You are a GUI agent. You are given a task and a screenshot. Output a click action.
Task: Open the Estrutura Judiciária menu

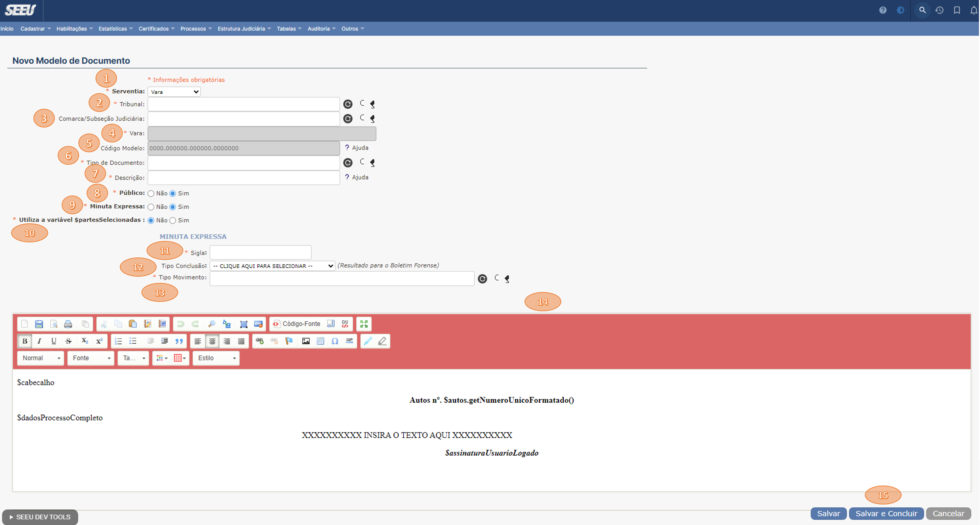click(x=244, y=29)
